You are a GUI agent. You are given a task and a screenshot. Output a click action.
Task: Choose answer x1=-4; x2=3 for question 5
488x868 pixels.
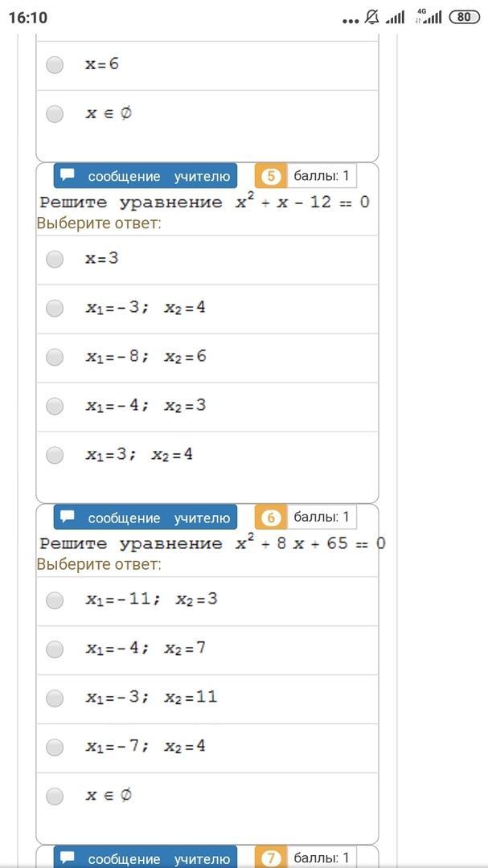tap(55, 407)
